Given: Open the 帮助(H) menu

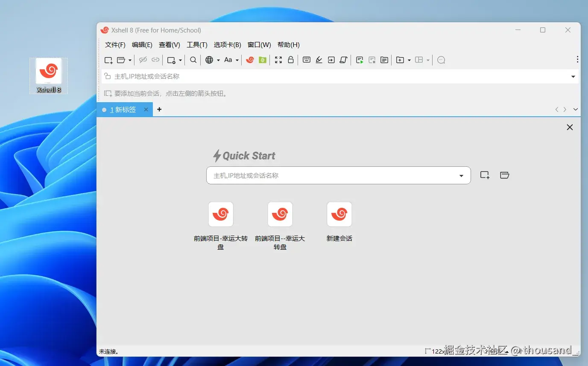Looking at the screenshot, I should click(289, 45).
